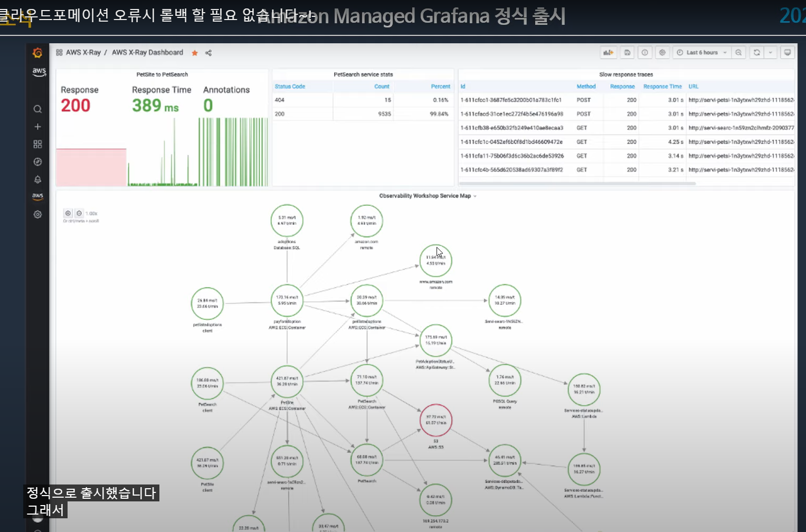
Task: Open the refresh interval dropdown arrow
Action: pos(771,52)
